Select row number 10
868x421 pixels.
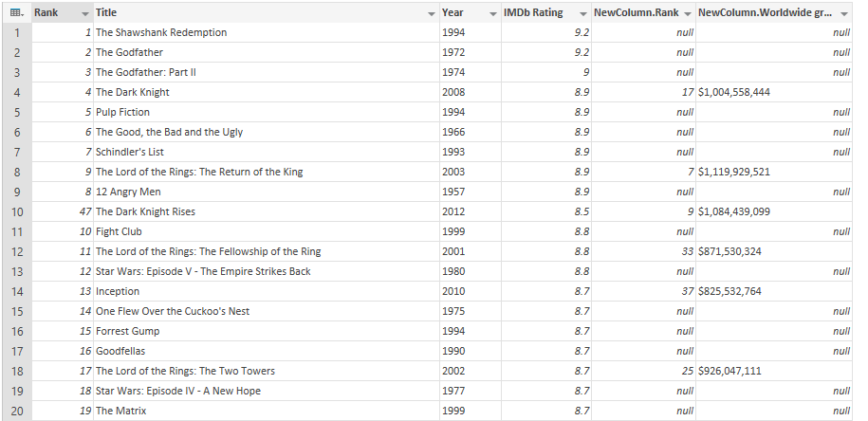[x=16, y=211]
